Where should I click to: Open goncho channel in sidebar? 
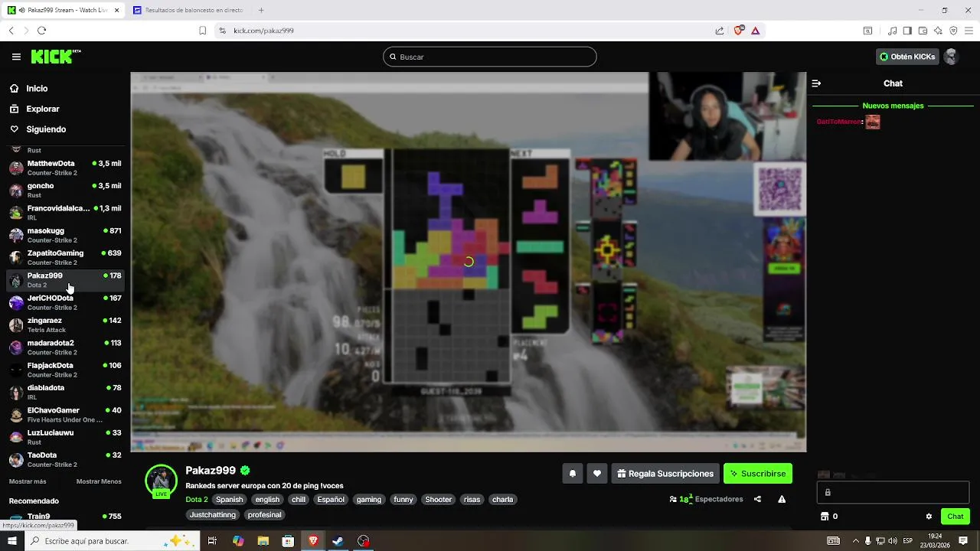click(64, 190)
